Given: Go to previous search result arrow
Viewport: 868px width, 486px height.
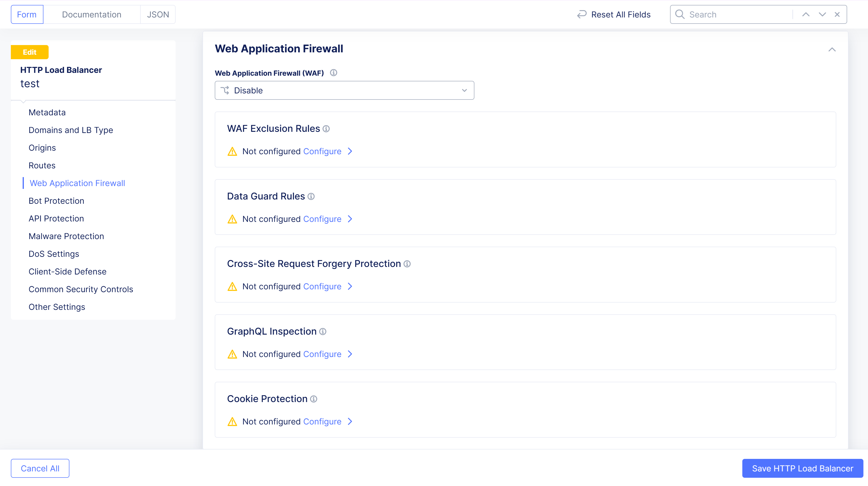Looking at the screenshot, I should point(806,14).
